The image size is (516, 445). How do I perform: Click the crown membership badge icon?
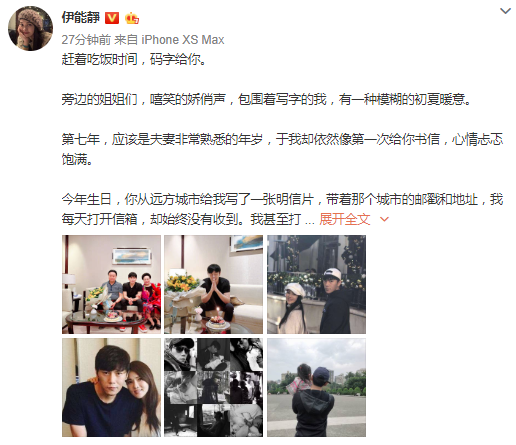pyautogui.click(x=132, y=18)
